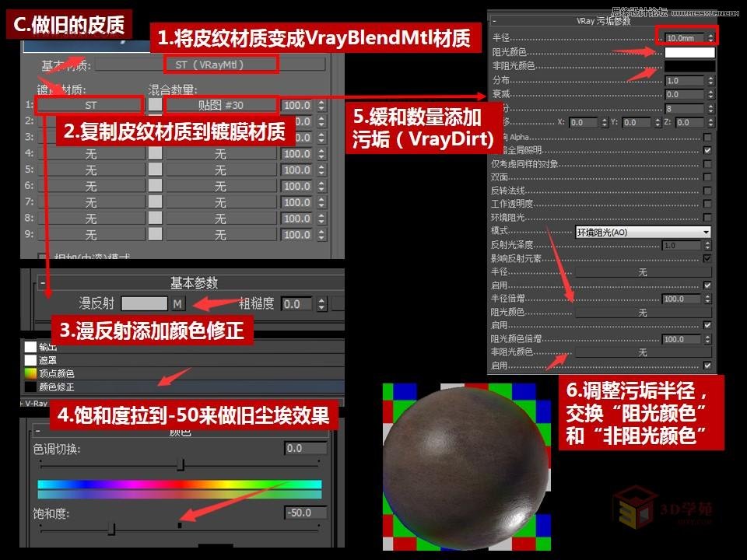The image size is (747, 560).
Task: Increase 粗糙度 with its spinner arrow
Action: (x=321, y=302)
